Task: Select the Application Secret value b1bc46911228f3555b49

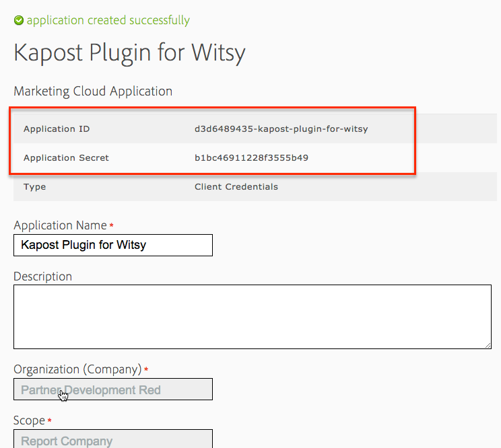Action: [x=251, y=157]
